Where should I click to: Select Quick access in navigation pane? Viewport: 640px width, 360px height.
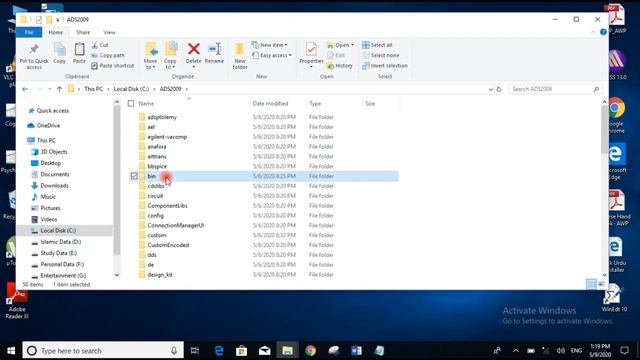pos(53,111)
